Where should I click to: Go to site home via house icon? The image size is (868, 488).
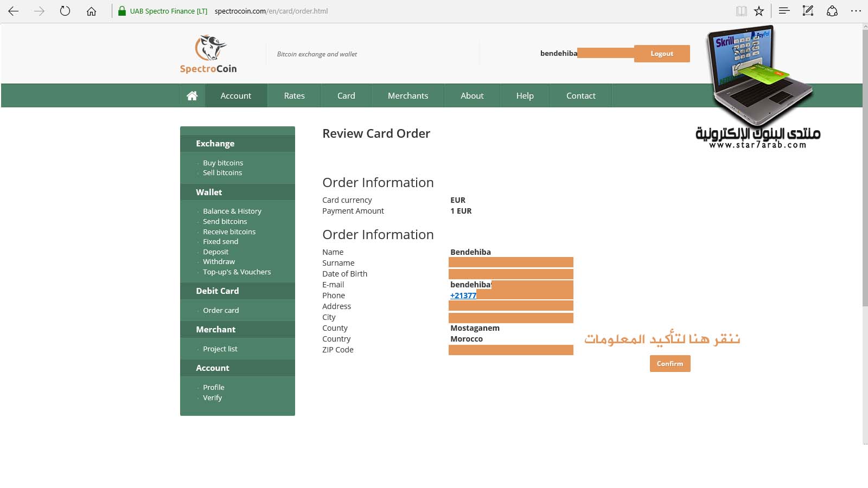click(192, 95)
